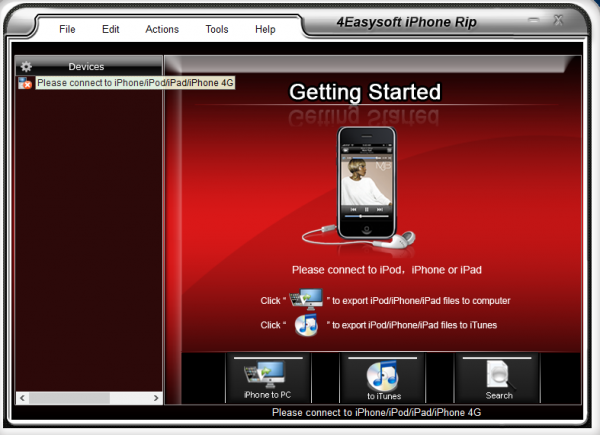Click the Devices panel header label
600x435 pixels.
coord(86,67)
